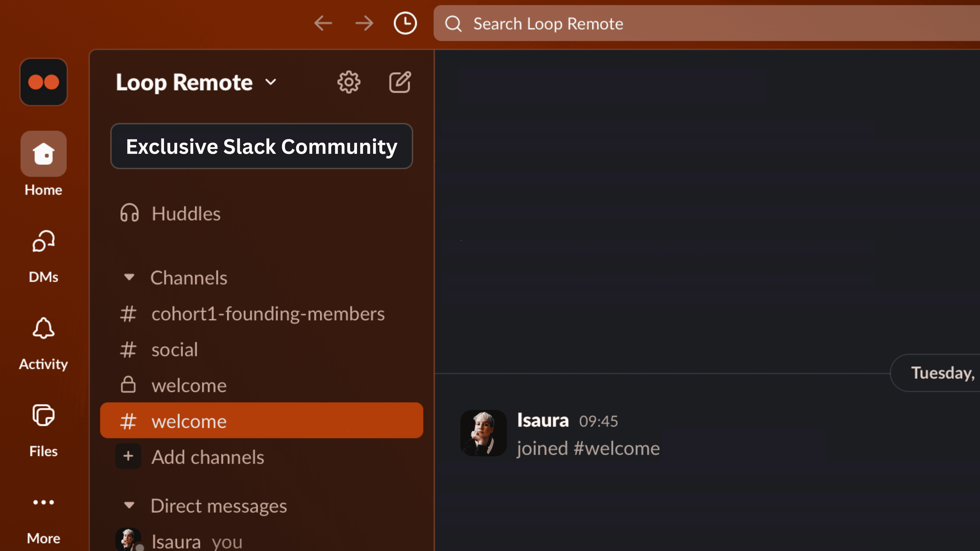980x551 pixels.
Task: Open Isaura's profile picture in the welcome message
Action: click(x=484, y=433)
